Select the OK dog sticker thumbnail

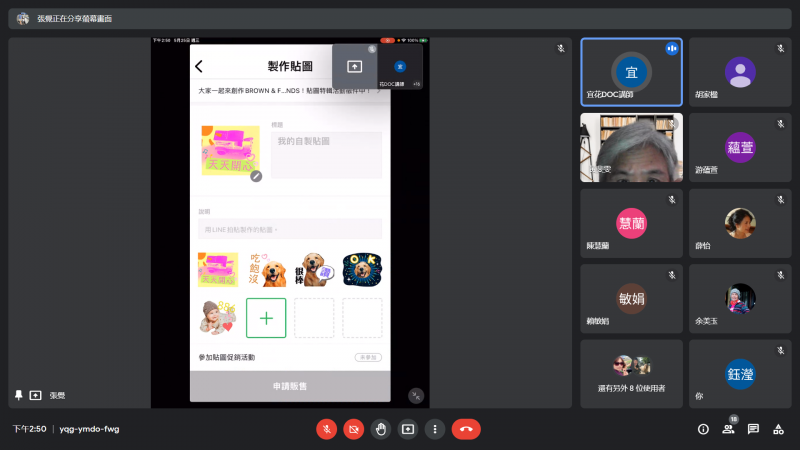point(361,269)
